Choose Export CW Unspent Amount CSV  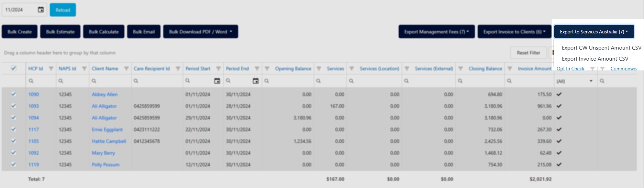pyautogui.click(x=601, y=48)
